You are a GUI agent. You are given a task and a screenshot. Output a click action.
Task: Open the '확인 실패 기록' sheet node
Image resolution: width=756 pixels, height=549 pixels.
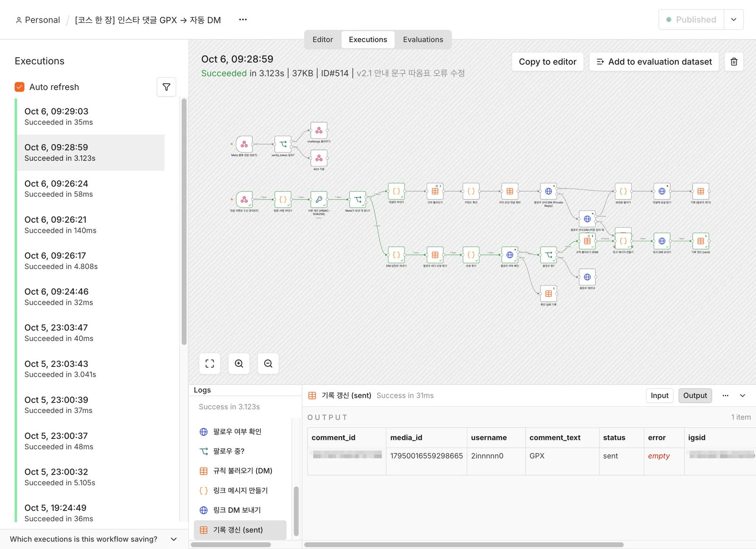[549, 294]
